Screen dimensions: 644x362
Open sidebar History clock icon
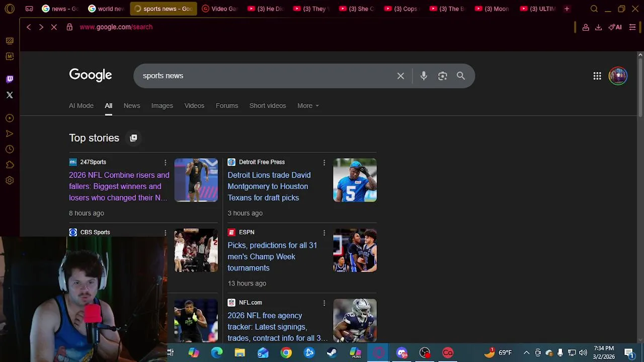(10, 149)
